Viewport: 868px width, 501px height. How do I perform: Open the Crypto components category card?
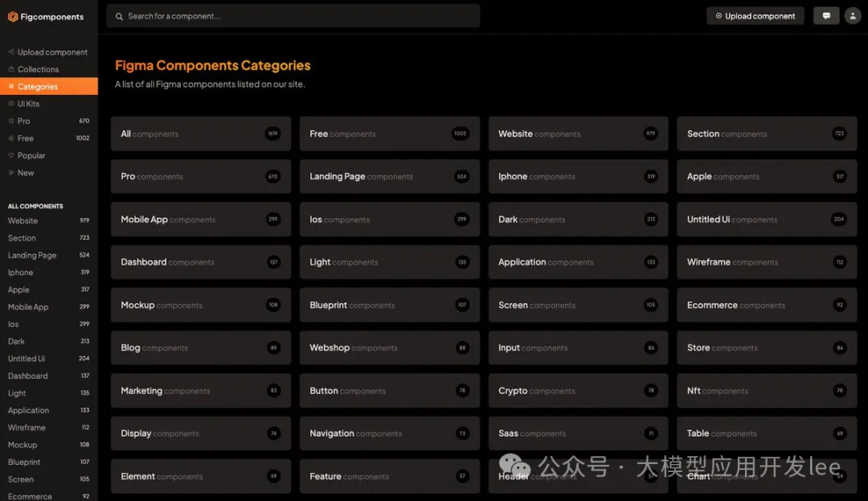click(x=578, y=390)
